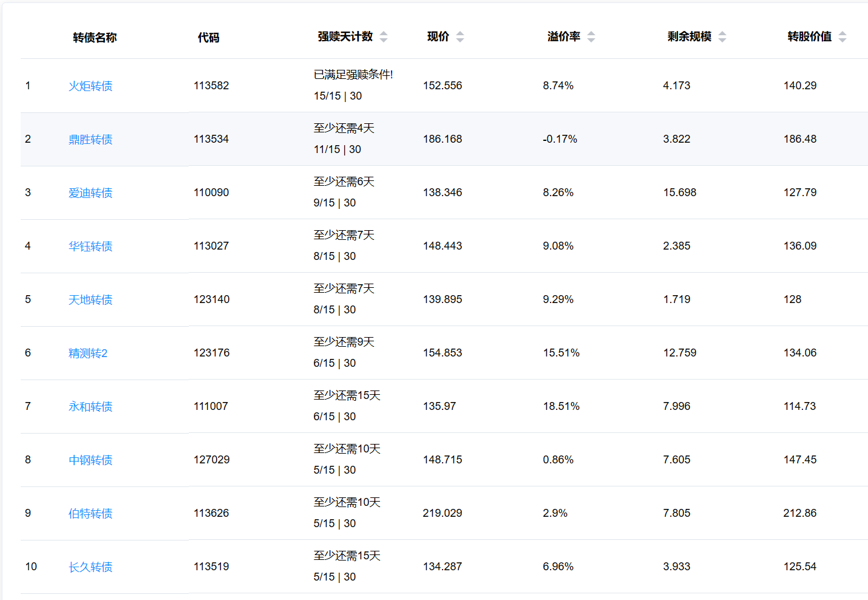Click the 爱迪转债 link
The image size is (868, 600).
90,193
